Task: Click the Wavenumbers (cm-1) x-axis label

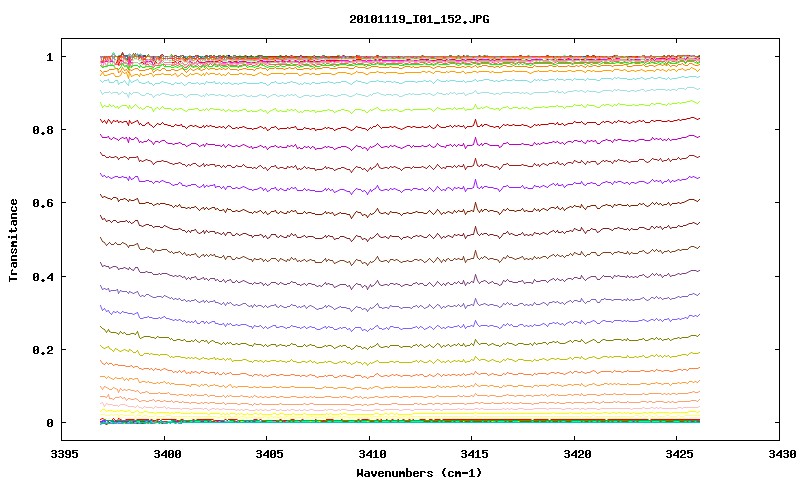Action: pos(419,473)
